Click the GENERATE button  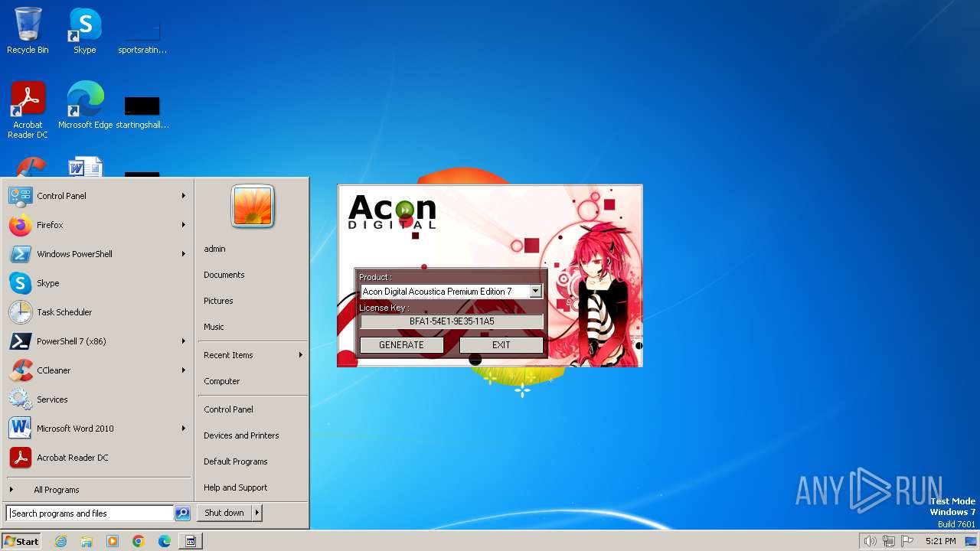tap(401, 345)
